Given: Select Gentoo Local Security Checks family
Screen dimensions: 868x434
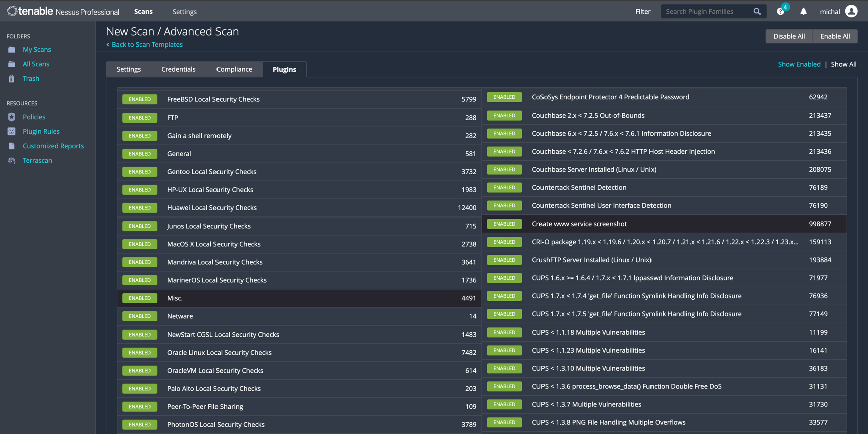Looking at the screenshot, I should 299,172.
